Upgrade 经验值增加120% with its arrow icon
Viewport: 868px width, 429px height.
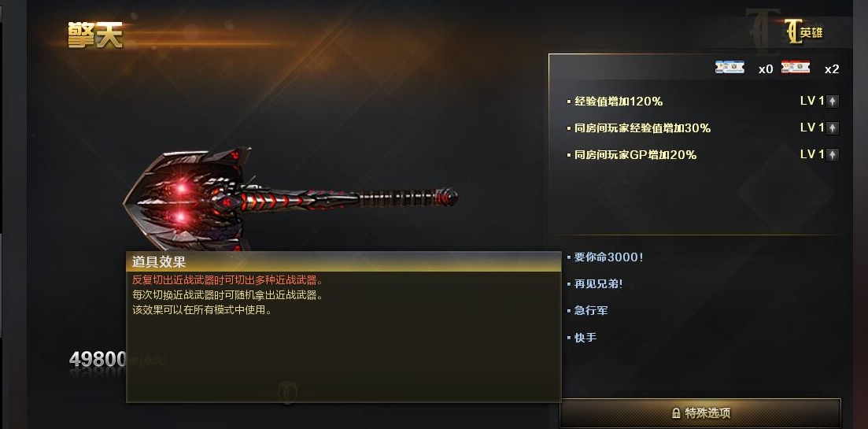[x=833, y=102]
